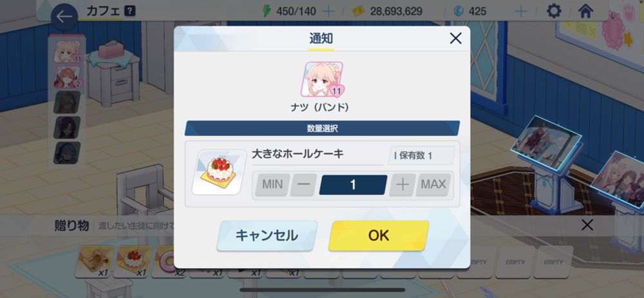Pick the strawberry cake in gift tray
The height and width of the screenshot is (298, 644).
132,261
